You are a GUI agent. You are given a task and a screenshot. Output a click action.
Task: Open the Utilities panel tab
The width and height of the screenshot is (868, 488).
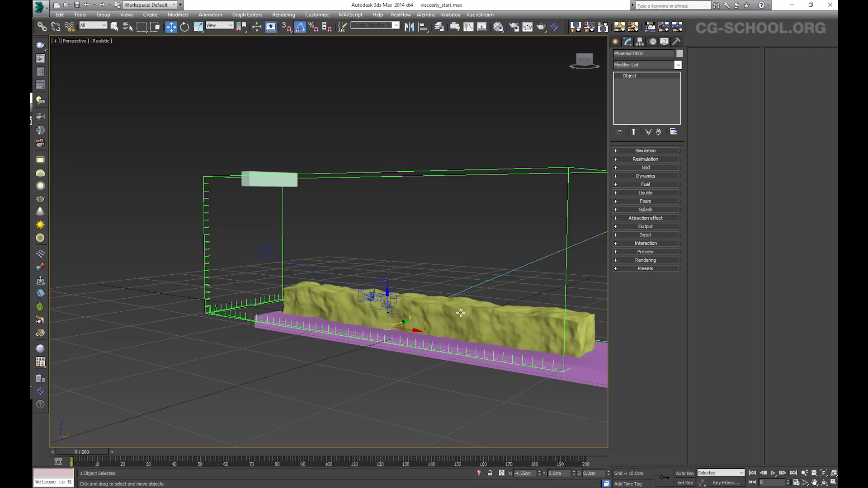click(676, 42)
